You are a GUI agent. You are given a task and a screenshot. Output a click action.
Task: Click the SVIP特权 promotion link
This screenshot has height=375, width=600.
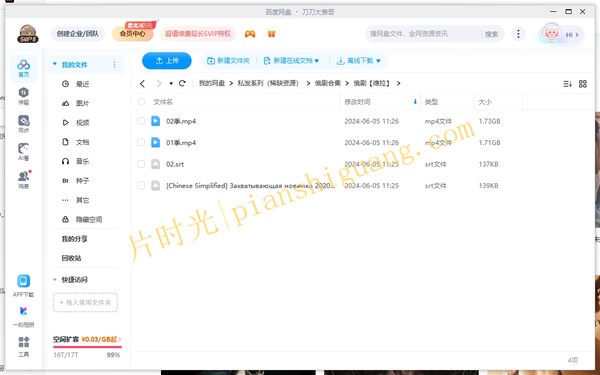[x=198, y=34]
